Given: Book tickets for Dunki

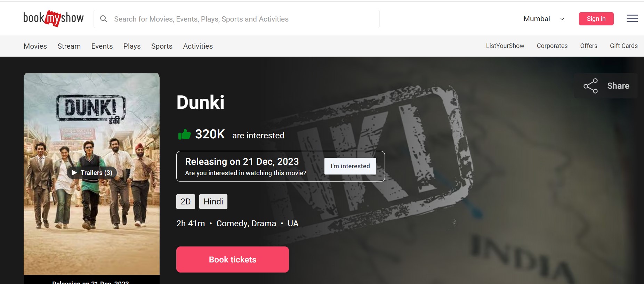Looking at the screenshot, I should point(233,260).
